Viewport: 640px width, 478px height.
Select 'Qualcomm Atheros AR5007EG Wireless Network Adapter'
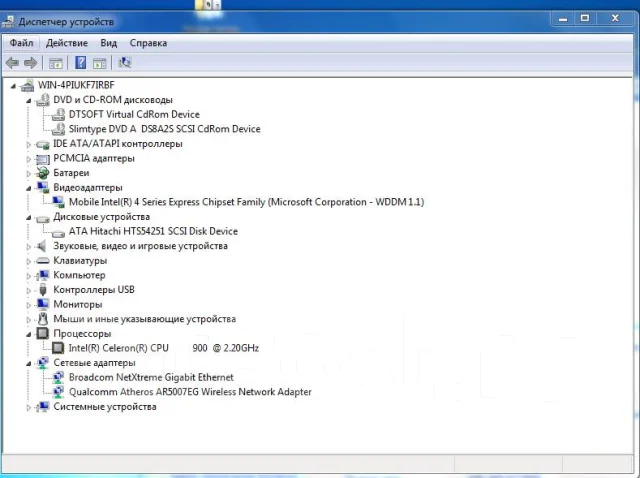click(190, 392)
